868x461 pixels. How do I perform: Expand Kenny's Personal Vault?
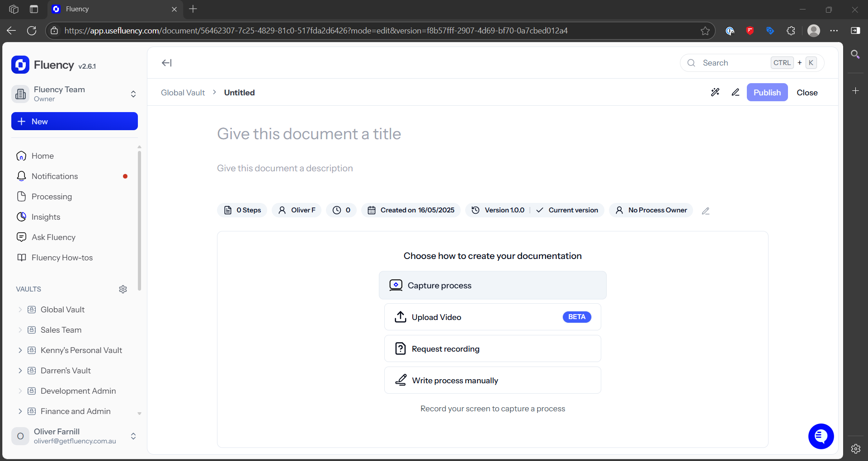tap(20, 350)
